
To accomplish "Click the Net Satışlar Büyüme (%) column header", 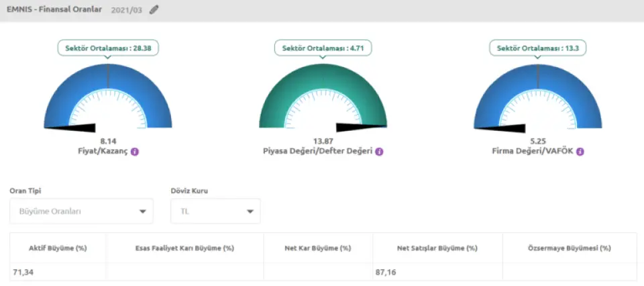I will pos(437,248).
